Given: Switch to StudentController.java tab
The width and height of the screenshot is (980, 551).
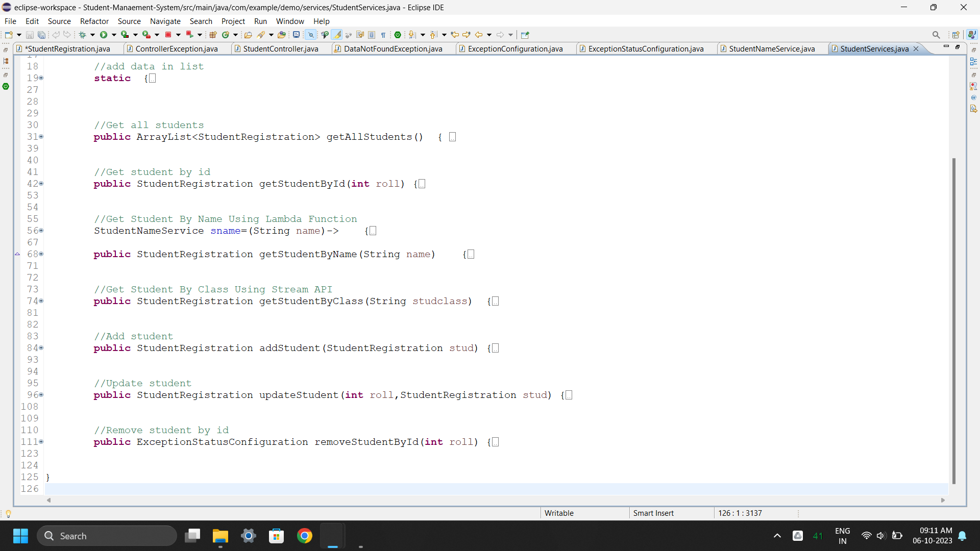Looking at the screenshot, I should 280,48.
